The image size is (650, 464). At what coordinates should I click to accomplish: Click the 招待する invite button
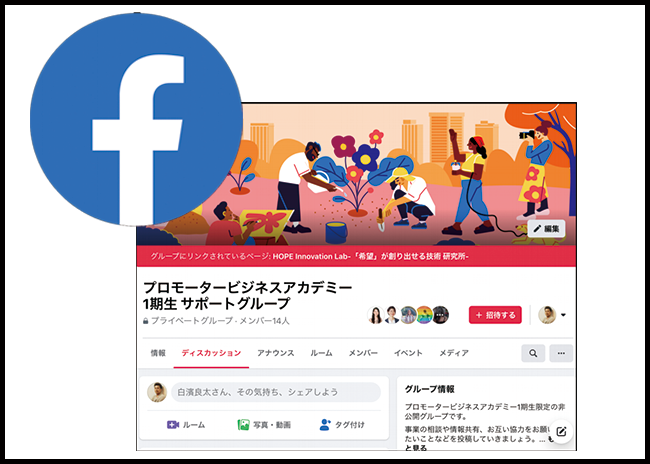[x=495, y=315]
